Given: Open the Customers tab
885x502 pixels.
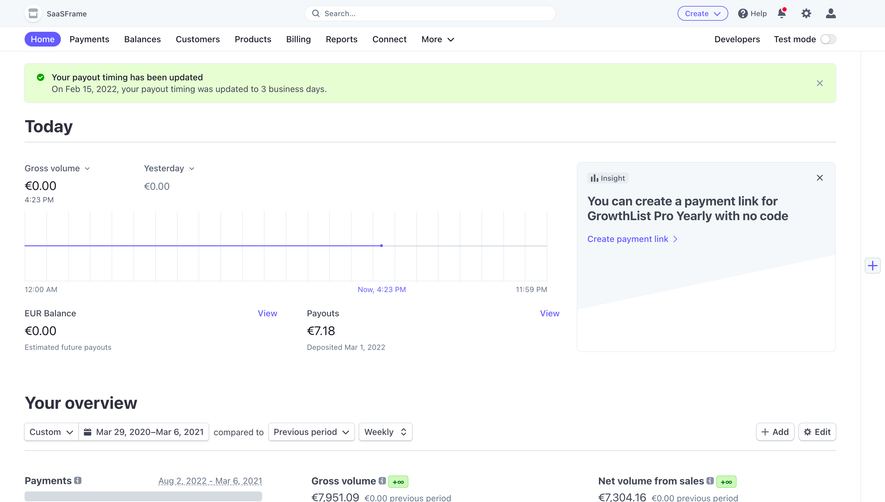Looking at the screenshot, I should 198,40.
